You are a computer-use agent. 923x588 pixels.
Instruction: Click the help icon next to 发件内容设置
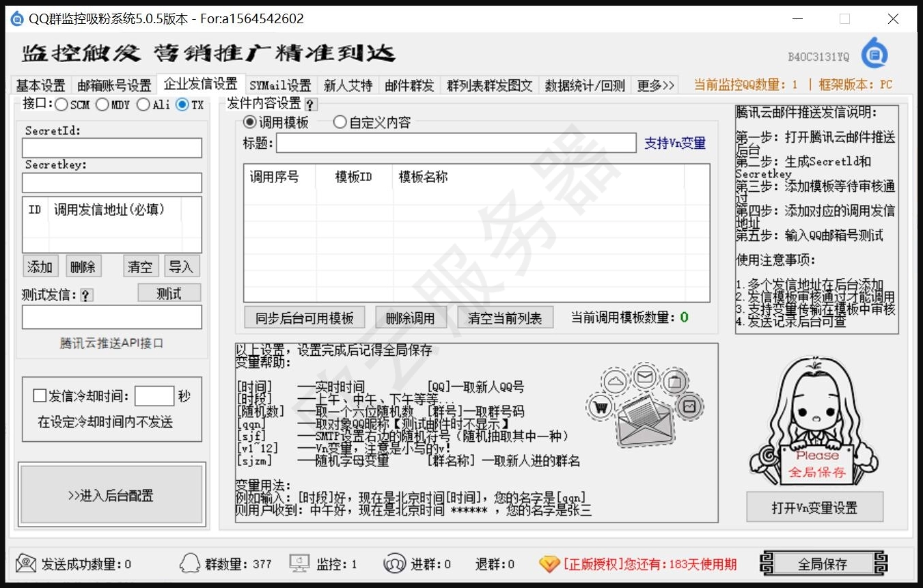tap(310, 104)
